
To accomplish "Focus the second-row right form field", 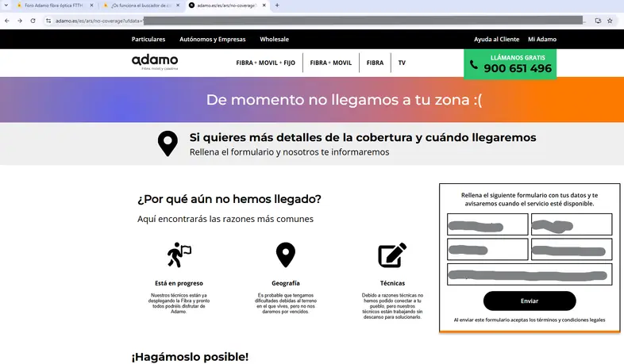I will click(x=572, y=249).
